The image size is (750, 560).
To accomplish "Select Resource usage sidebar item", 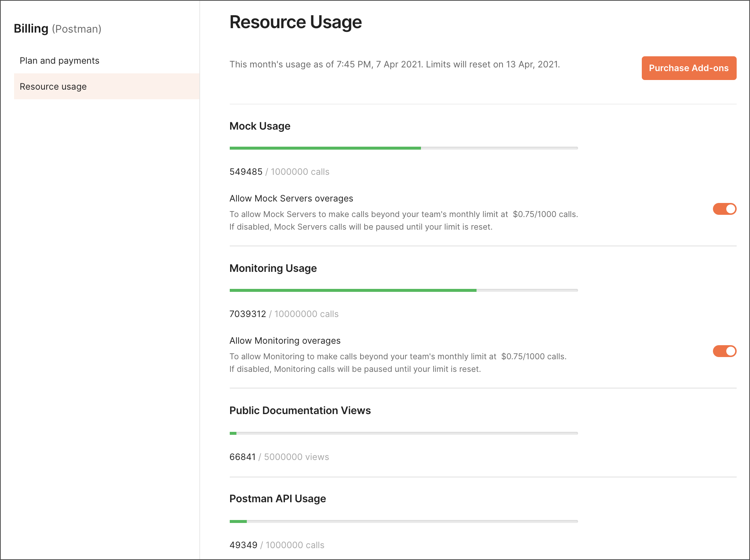I will [107, 86].
